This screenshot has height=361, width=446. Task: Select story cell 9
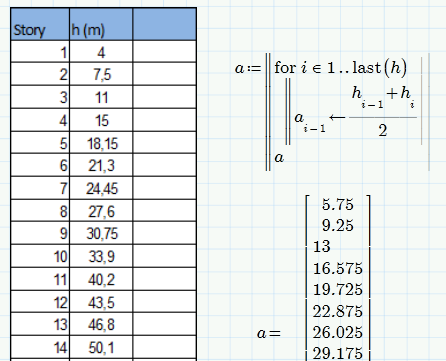click(40, 233)
